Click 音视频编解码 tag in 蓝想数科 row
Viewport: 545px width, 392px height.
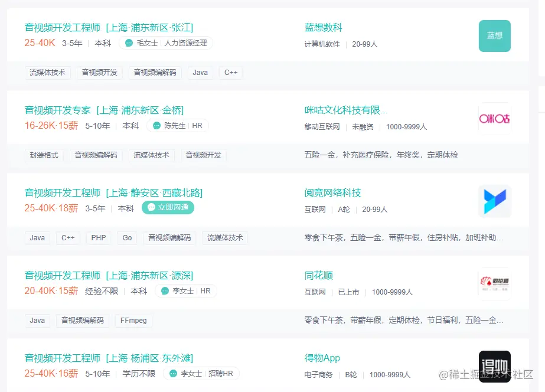[x=155, y=73]
